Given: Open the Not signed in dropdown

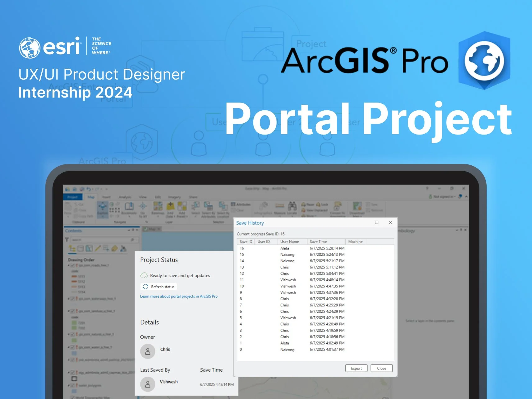Looking at the screenshot, I should tap(442, 196).
